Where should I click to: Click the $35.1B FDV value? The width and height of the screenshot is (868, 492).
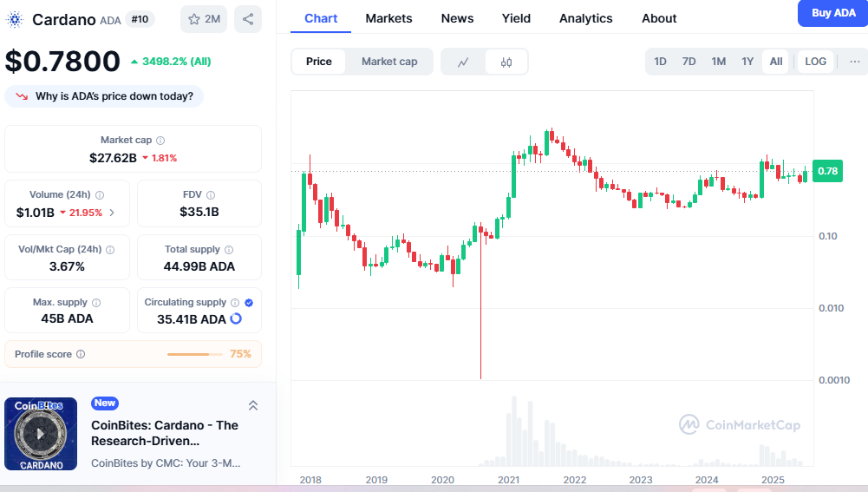coord(199,212)
